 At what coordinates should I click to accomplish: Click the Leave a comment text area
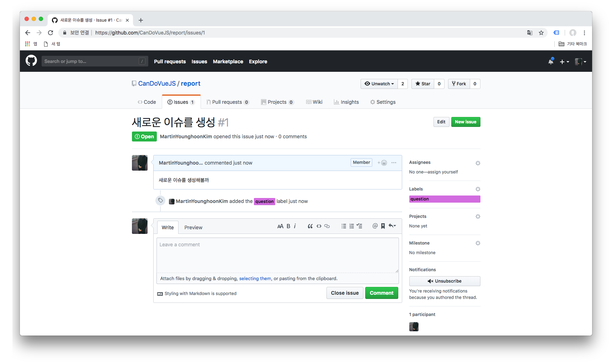278,255
